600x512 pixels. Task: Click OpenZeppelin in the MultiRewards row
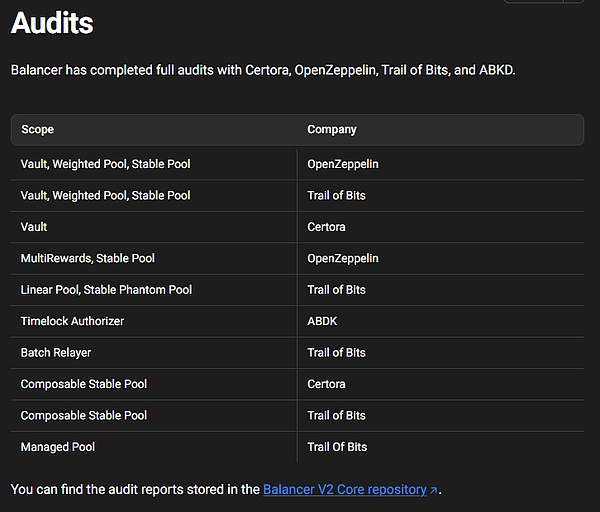click(x=343, y=258)
